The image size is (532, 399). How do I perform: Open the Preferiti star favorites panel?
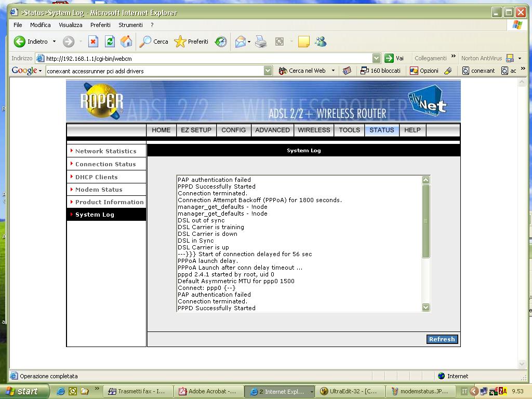[191, 42]
